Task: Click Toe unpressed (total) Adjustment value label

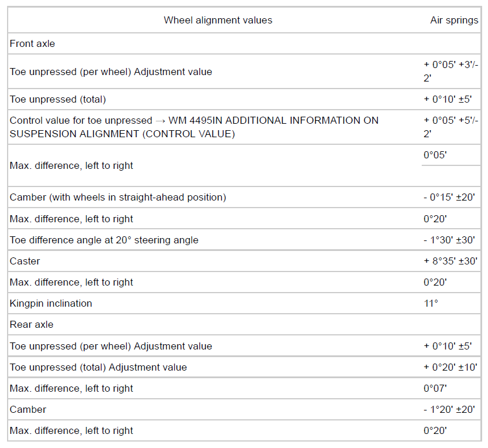Action: point(98,367)
